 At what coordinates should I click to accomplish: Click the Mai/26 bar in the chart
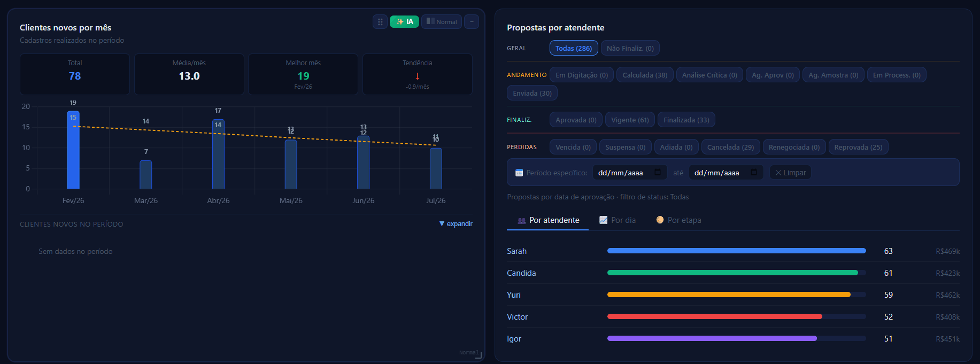pos(291,164)
